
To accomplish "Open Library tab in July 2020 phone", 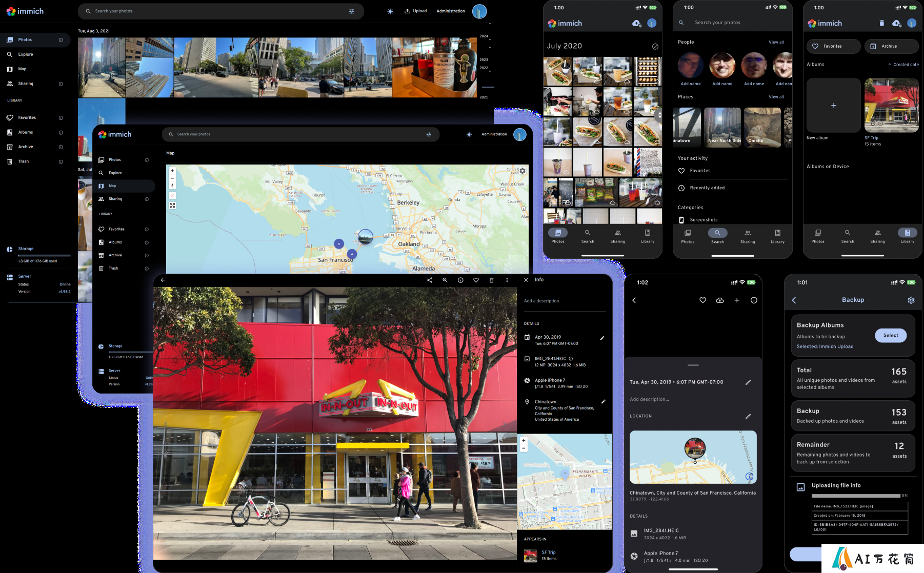I will [x=648, y=236].
